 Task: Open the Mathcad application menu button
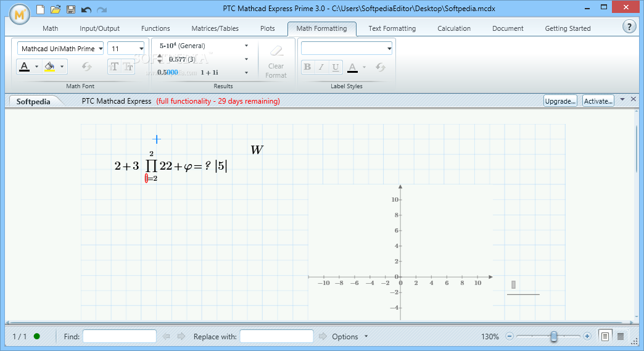point(19,14)
